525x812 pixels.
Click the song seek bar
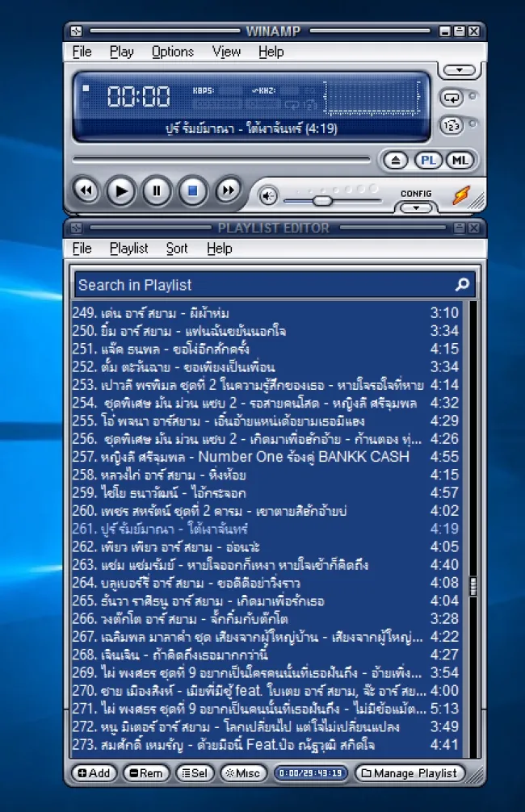[222, 160]
